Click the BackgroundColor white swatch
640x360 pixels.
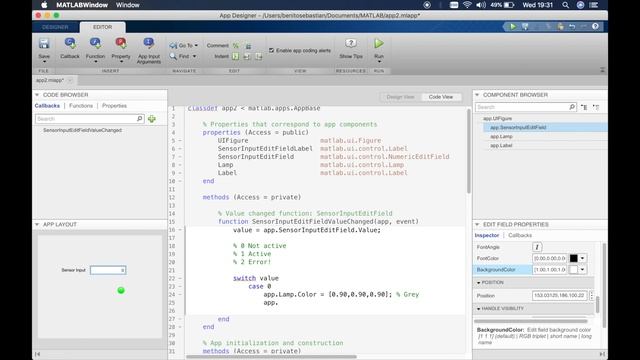(x=573, y=269)
